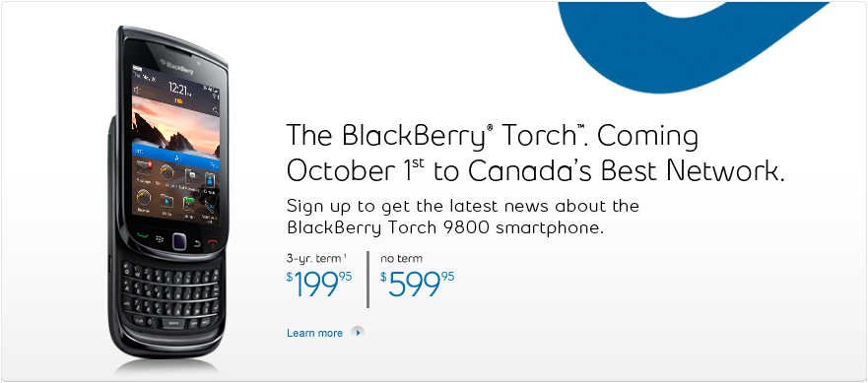Click the back arrow key on the phone
Viewport: 868px width, 383px height.
tap(197, 242)
